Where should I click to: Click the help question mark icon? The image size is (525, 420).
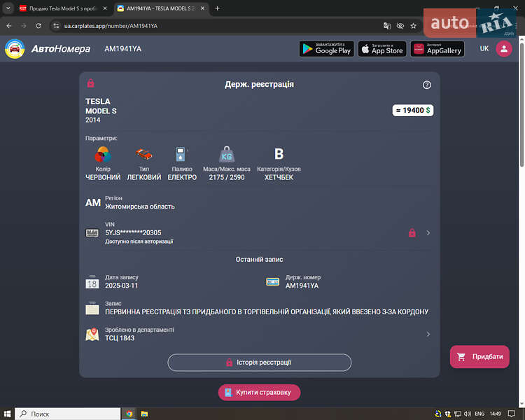pyautogui.click(x=426, y=85)
